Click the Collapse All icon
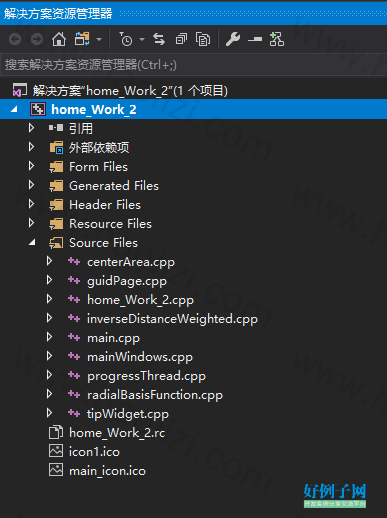The height and width of the screenshot is (518, 387). click(181, 39)
